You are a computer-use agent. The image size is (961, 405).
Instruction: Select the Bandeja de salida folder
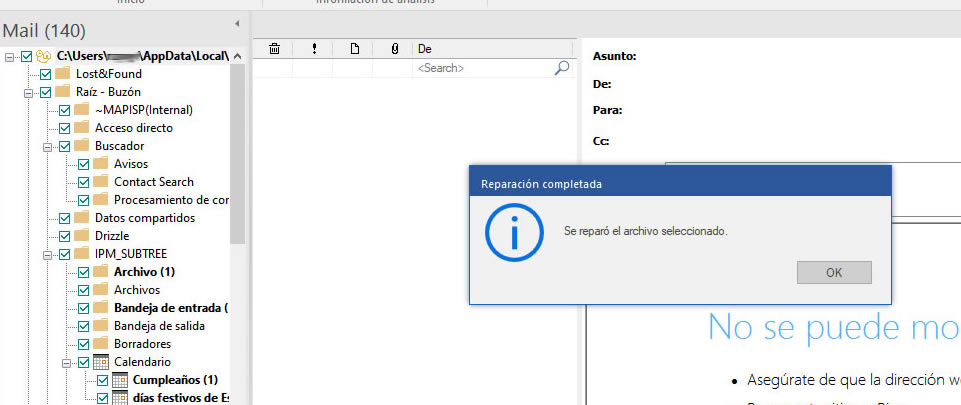point(159,325)
